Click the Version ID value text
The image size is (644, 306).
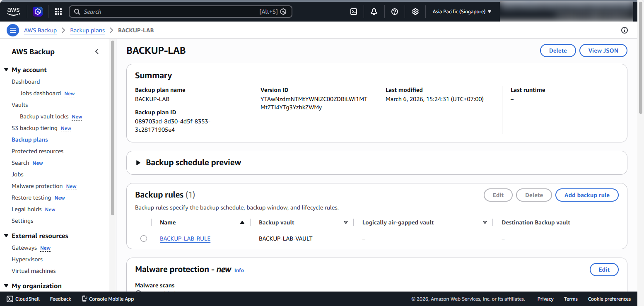tap(314, 103)
